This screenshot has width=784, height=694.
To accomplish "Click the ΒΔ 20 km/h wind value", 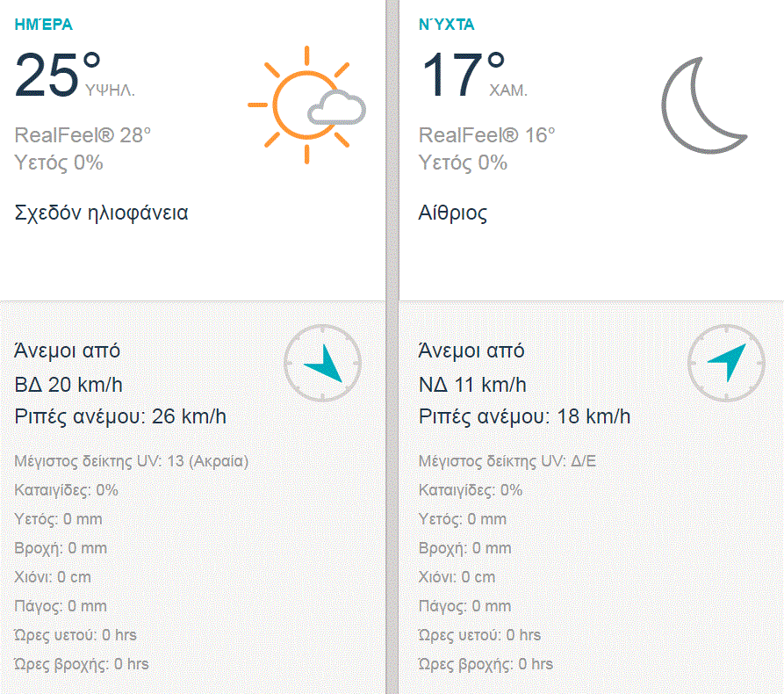I will point(68,385).
